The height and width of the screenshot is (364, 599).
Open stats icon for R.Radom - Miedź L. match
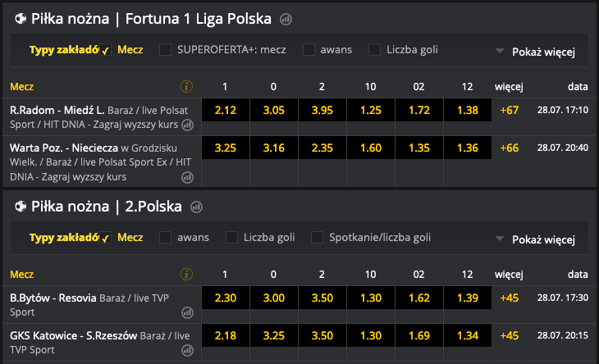(187, 125)
